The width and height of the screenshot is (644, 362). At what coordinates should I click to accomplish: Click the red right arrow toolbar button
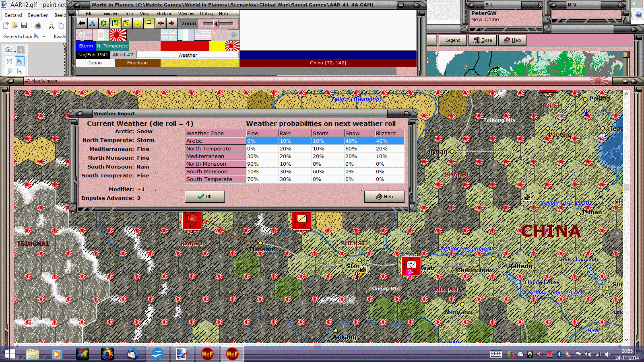pos(171,23)
